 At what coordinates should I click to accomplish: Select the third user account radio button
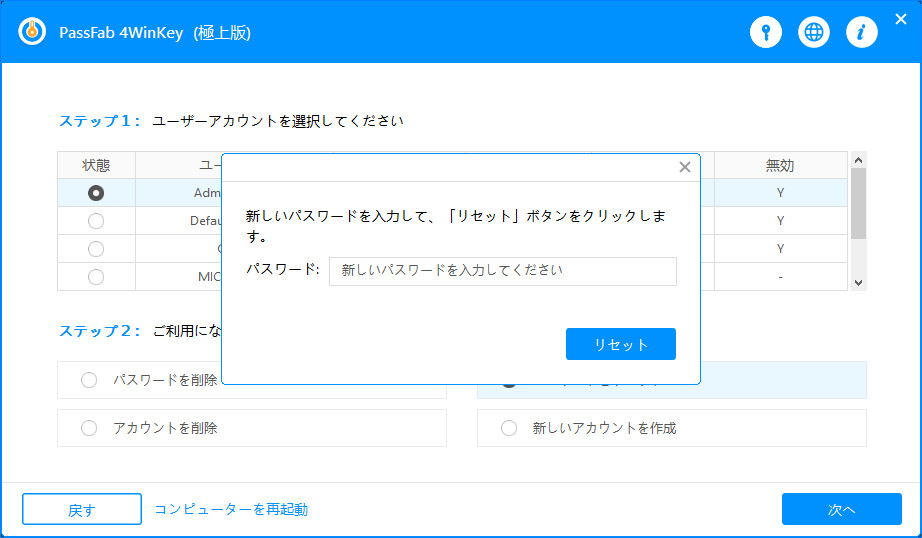click(x=96, y=249)
